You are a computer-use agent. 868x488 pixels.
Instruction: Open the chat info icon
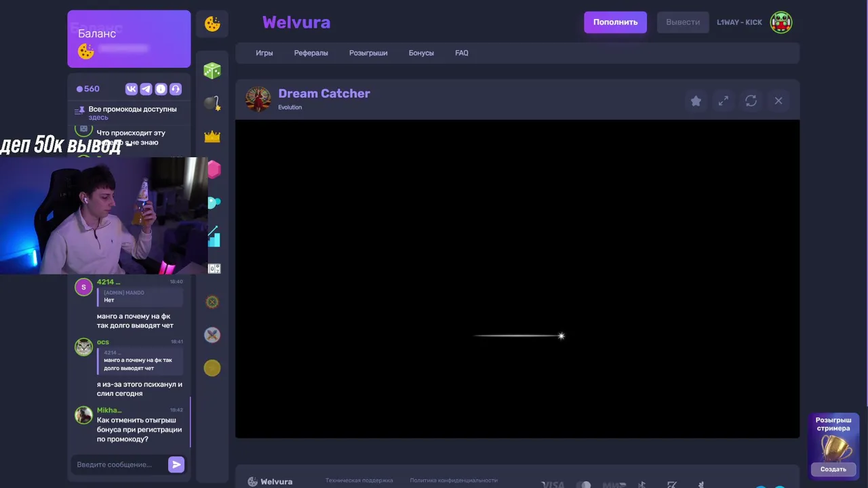(x=161, y=89)
